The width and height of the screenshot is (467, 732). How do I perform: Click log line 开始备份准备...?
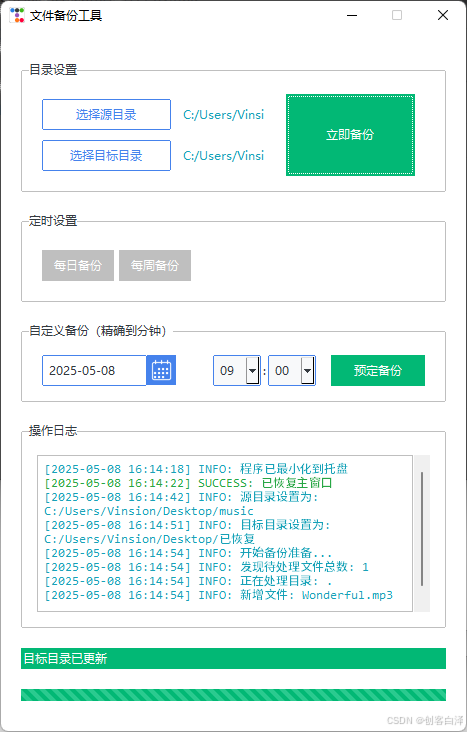(x=188, y=553)
